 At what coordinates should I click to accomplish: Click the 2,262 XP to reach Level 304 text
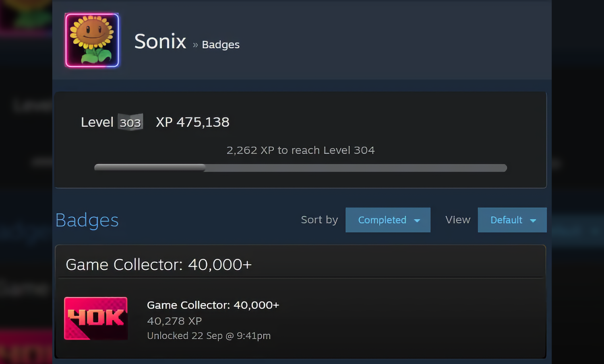(300, 150)
